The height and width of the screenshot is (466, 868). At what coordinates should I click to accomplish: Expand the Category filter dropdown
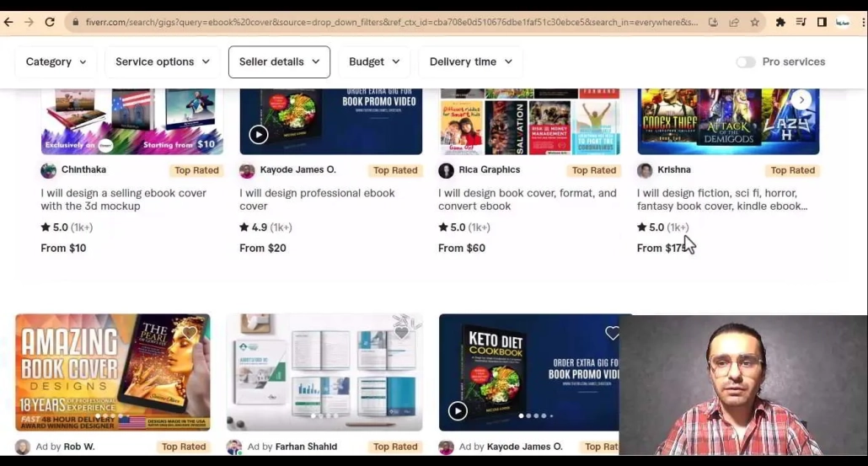pos(56,62)
